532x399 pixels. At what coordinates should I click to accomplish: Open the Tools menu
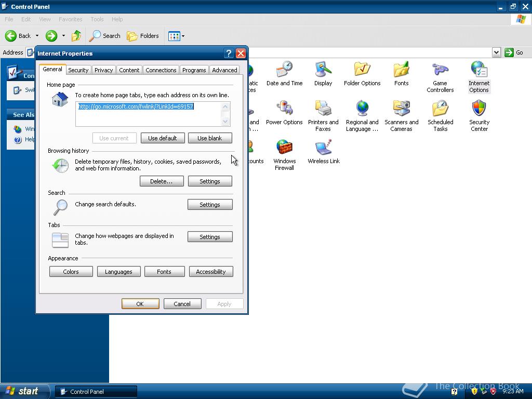point(97,19)
